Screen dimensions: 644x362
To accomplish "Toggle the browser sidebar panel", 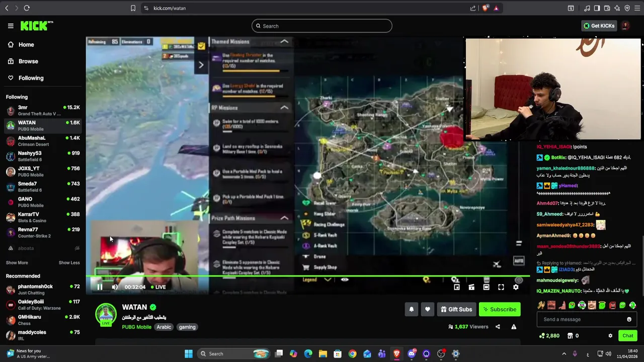I will (597, 8).
